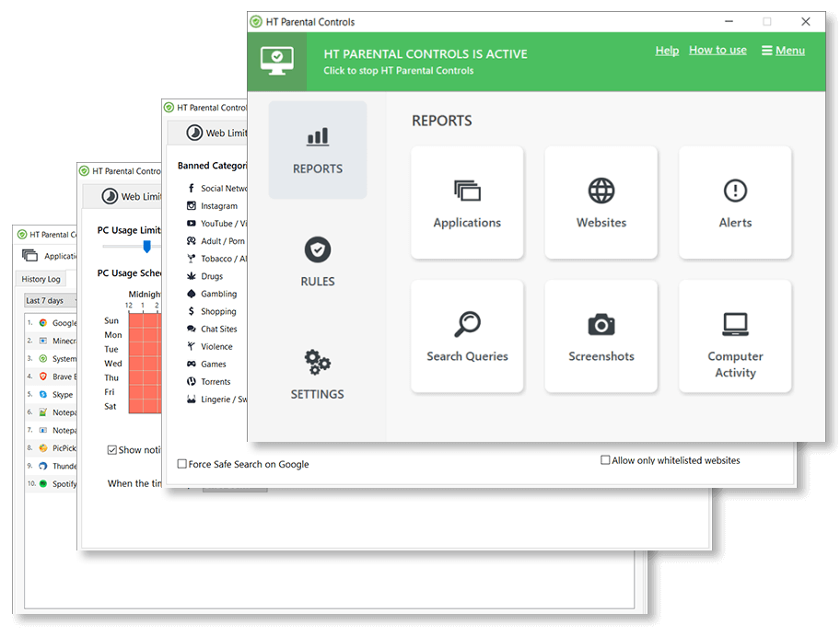Select the Games banned category
840x637 pixels.
[x=207, y=364]
